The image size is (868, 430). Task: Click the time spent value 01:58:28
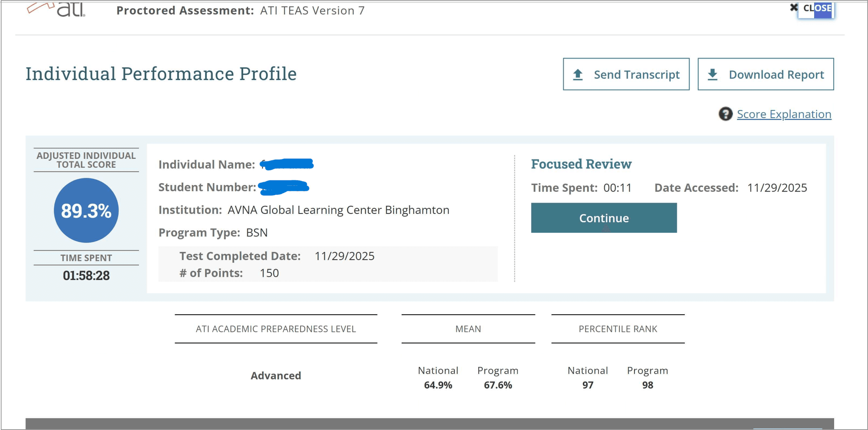[86, 276]
